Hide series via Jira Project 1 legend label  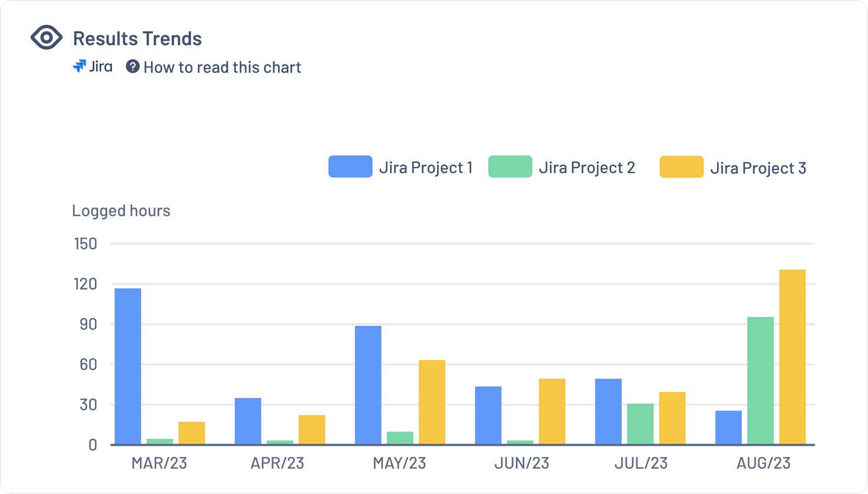(426, 167)
